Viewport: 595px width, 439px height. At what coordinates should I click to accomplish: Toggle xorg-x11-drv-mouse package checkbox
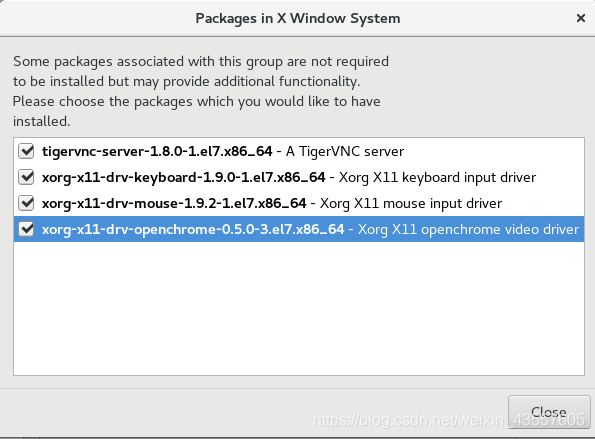click(26, 203)
